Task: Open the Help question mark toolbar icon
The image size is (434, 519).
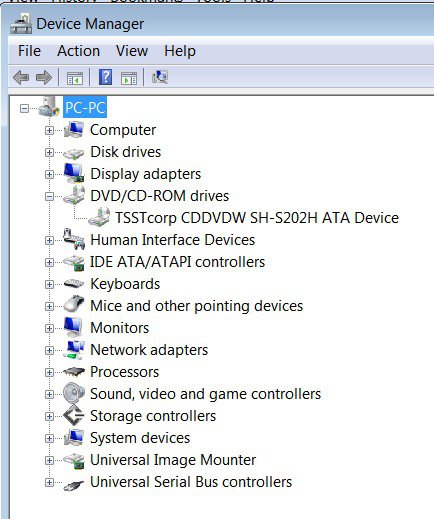Action: [105, 77]
